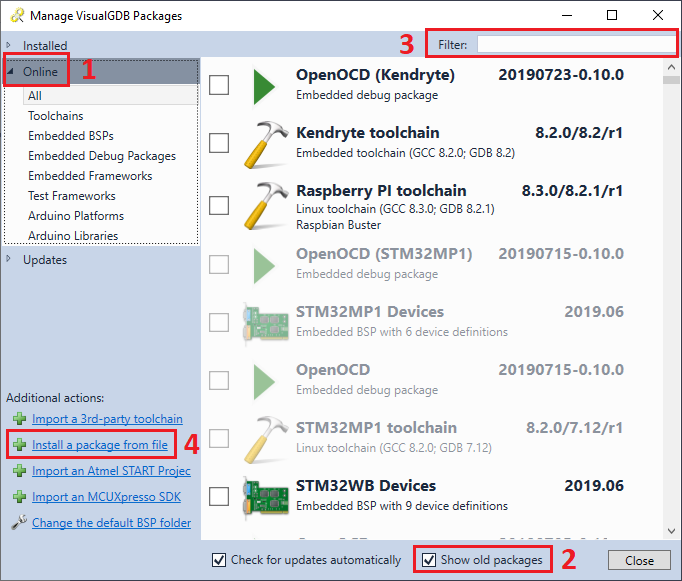Image resolution: width=682 pixels, height=581 pixels.
Task: Tick the Kendryte toolchain checkbox
Action: [x=219, y=143]
